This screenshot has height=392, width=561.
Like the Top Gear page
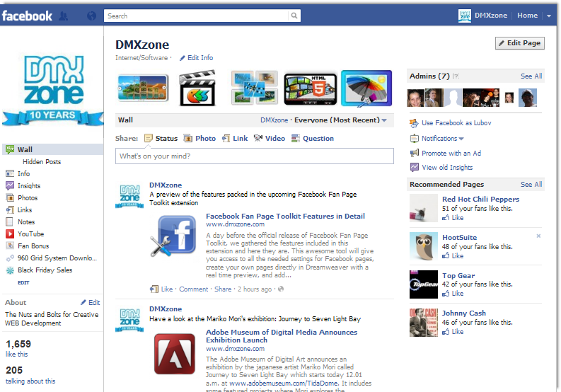(x=453, y=294)
